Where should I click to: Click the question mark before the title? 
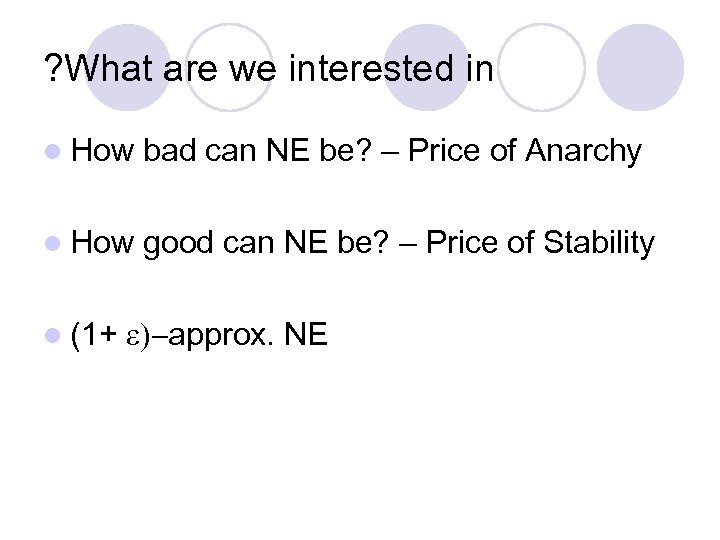click(55, 70)
